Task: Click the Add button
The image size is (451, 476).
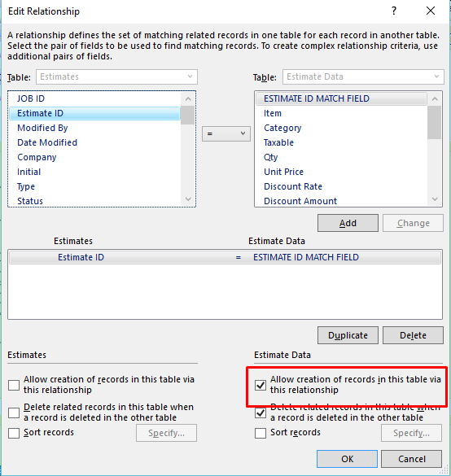Action: point(348,223)
